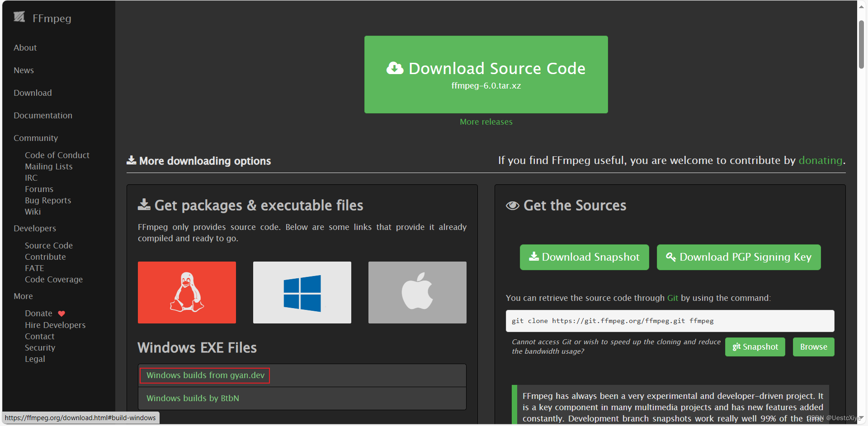
Task: Open Windows builds by BtbN link
Action: [x=193, y=398]
